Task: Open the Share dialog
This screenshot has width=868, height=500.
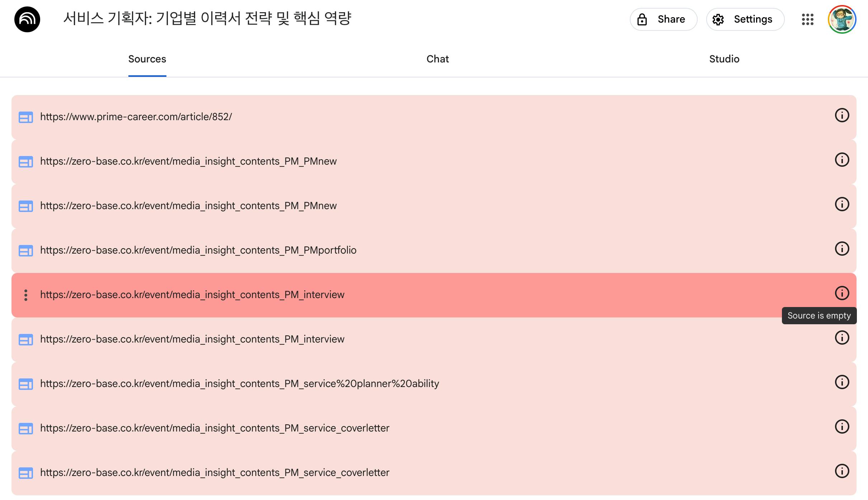Action: coord(664,19)
